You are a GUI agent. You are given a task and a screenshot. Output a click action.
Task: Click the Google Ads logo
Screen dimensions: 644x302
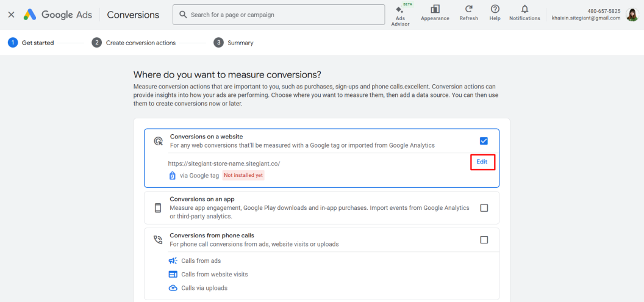pos(58,15)
